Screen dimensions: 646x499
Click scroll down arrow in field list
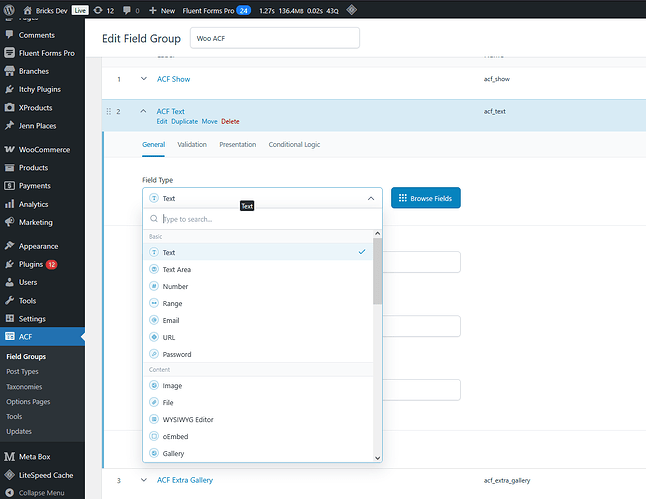377,458
